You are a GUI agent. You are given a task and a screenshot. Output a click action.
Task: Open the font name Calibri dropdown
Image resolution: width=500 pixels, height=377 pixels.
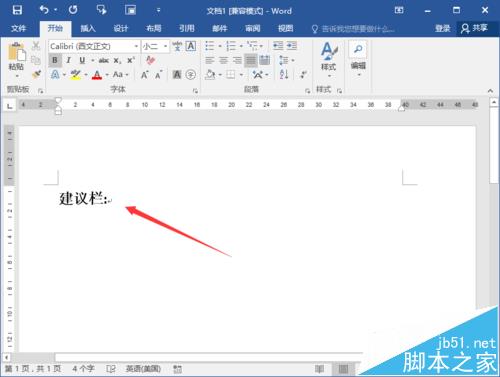pyautogui.click(x=136, y=46)
